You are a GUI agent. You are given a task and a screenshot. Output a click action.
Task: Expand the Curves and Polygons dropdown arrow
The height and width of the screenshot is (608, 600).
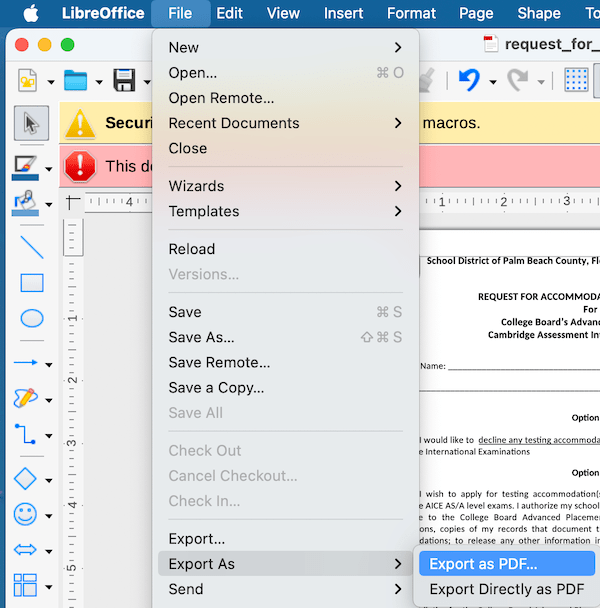click(49, 400)
